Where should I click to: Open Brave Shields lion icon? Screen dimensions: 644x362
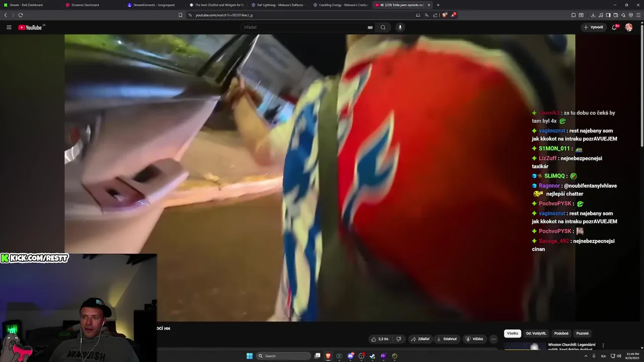[445, 15]
